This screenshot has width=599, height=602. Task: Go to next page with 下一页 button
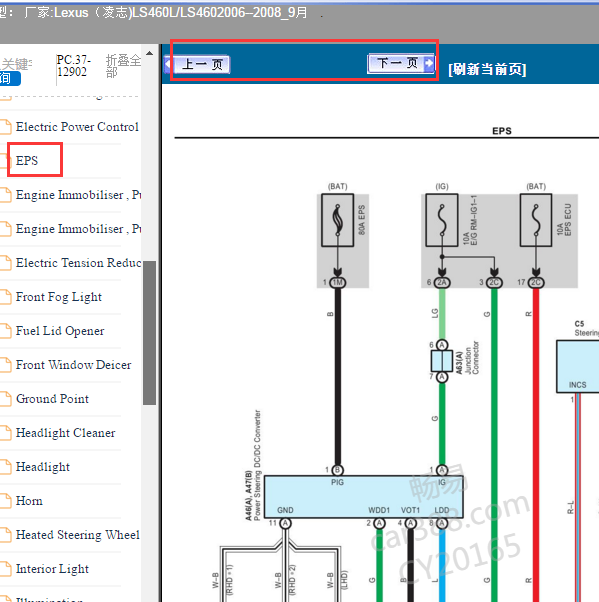tap(401, 63)
